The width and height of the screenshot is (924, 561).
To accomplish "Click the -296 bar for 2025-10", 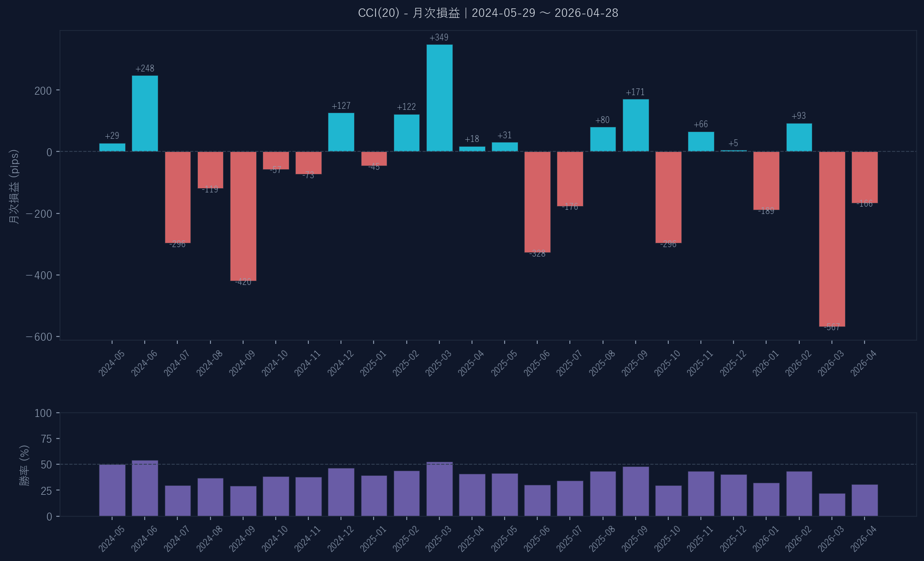I will (668, 197).
